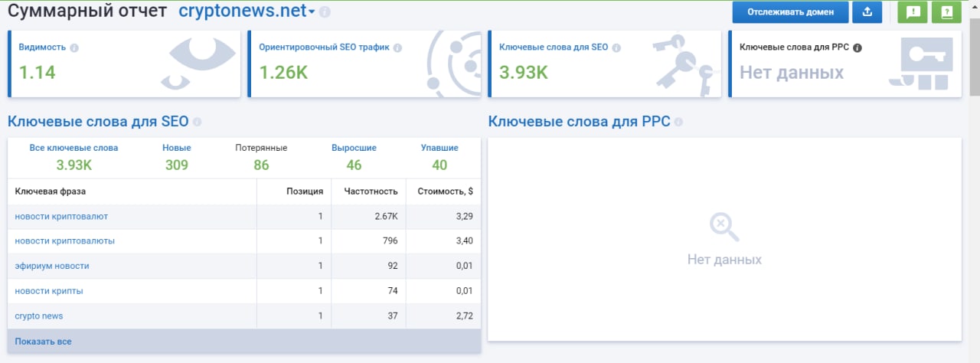980x363 pixels.
Task: Click grown keywords count 46
Action: tap(354, 165)
